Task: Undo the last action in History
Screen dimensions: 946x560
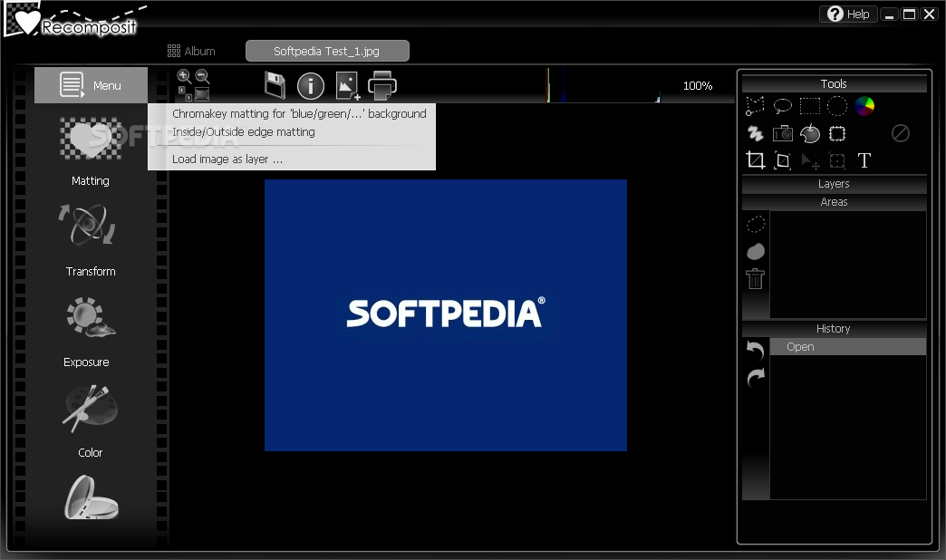Action: pos(756,350)
